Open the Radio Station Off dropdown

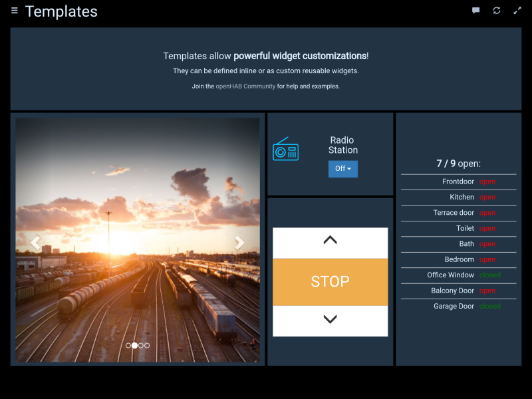tap(343, 169)
